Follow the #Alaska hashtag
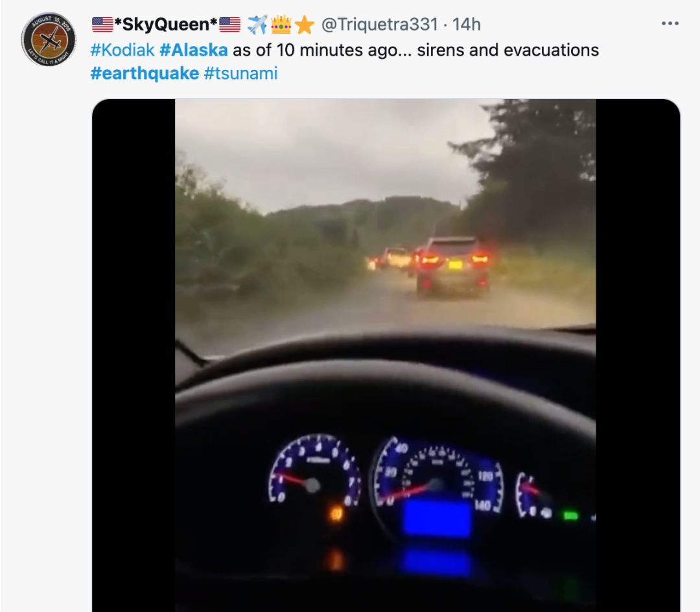700x612 pixels. [x=194, y=50]
